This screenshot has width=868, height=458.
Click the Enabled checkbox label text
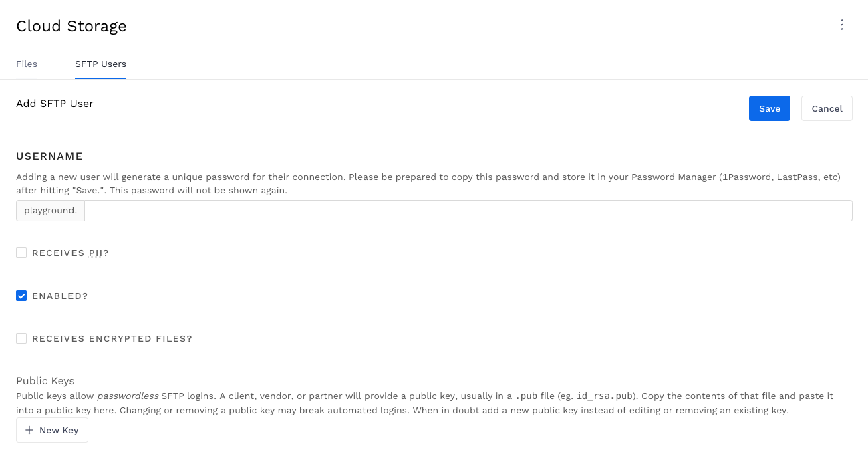[x=59, y=296]
